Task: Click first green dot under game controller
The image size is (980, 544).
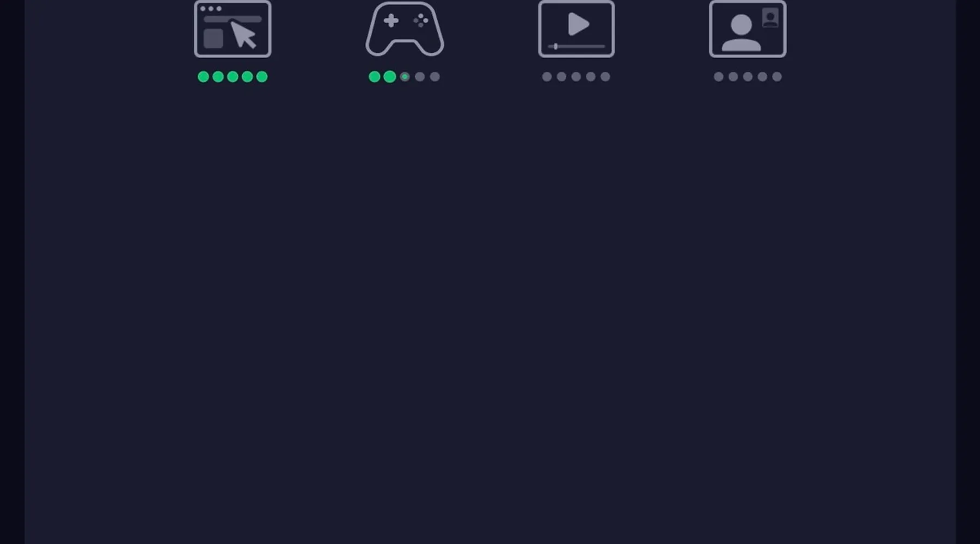Action: (375, 77)
